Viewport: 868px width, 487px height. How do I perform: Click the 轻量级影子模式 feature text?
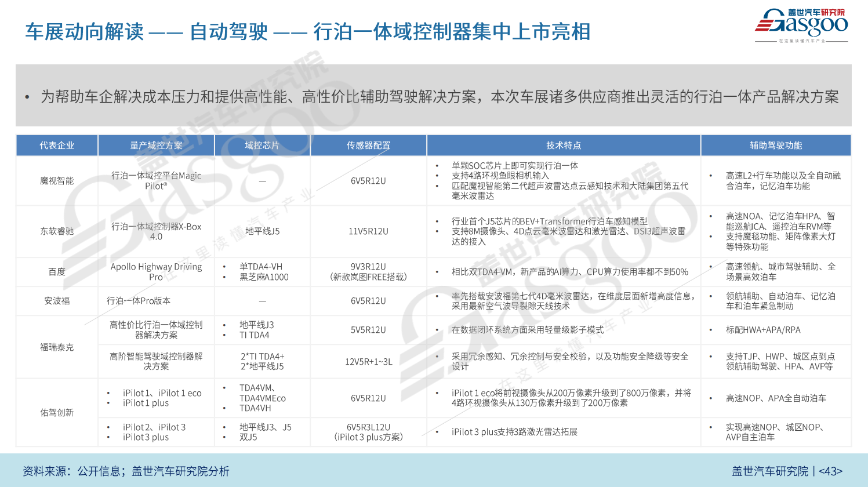point(528,330)
